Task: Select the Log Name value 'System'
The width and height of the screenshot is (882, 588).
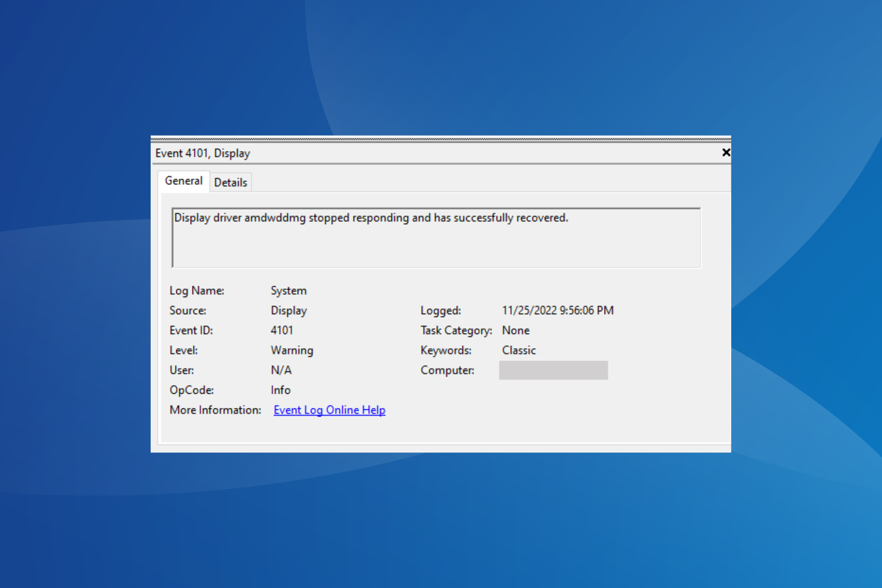Action: tap(288, 291)
